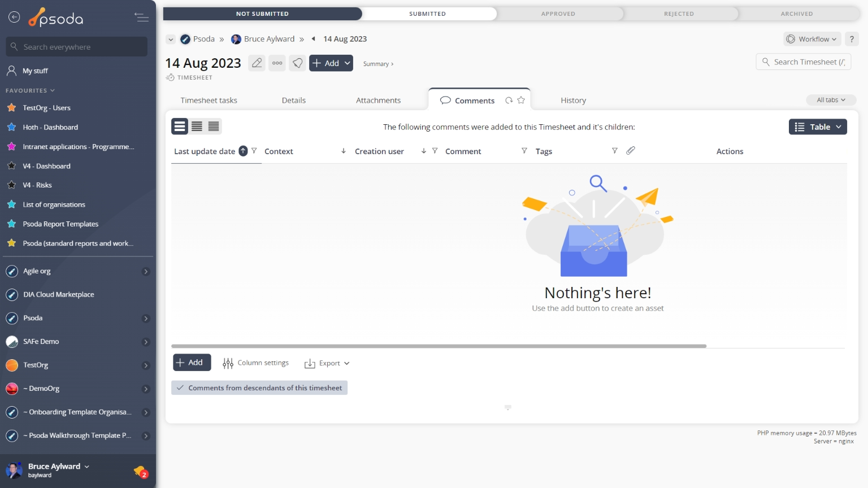The height and width of the screenshot is (488, 868).
Task: Go to the Bruce Aylward breadcrumb link
Action: (x=263, y=39)
